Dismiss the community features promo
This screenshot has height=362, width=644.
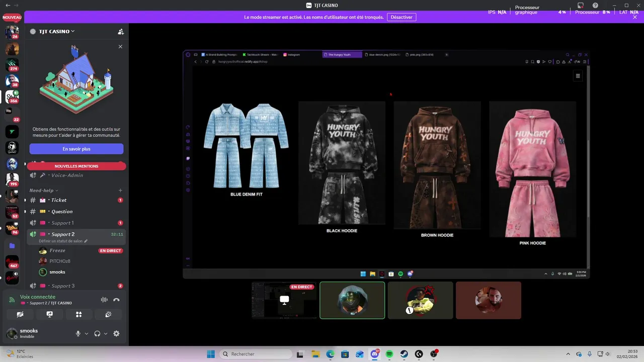click(x=120, y=46)
